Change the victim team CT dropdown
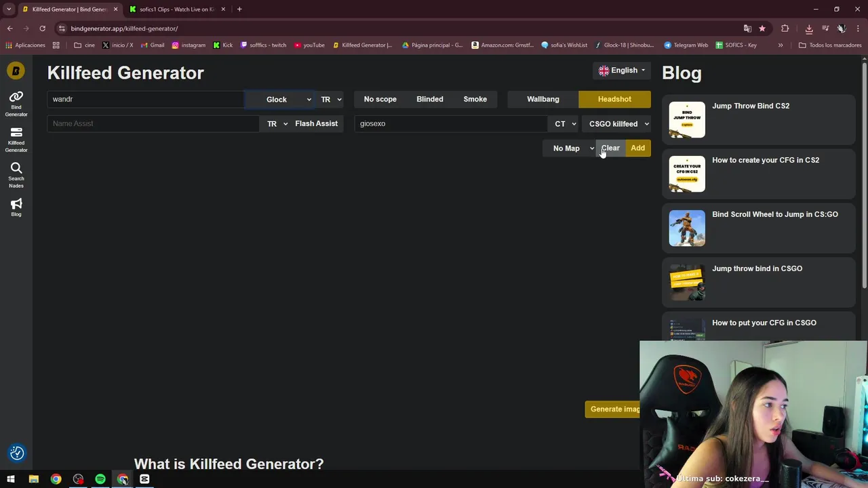 tap(564, 124)
